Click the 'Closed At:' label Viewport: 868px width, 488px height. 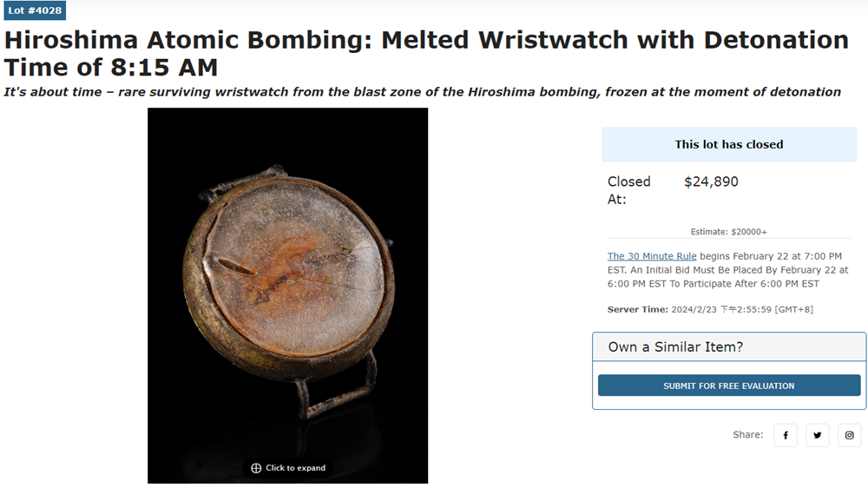[628, 190]
